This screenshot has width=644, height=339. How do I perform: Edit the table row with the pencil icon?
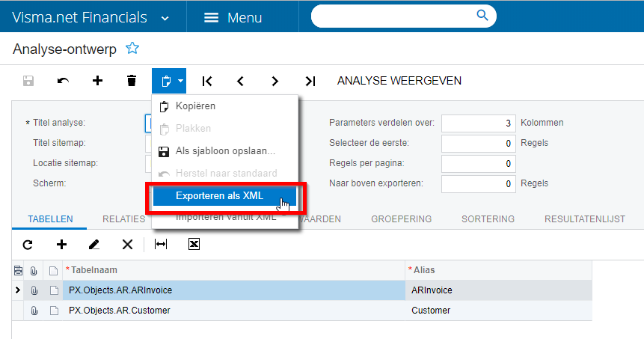tap(94, 244)
